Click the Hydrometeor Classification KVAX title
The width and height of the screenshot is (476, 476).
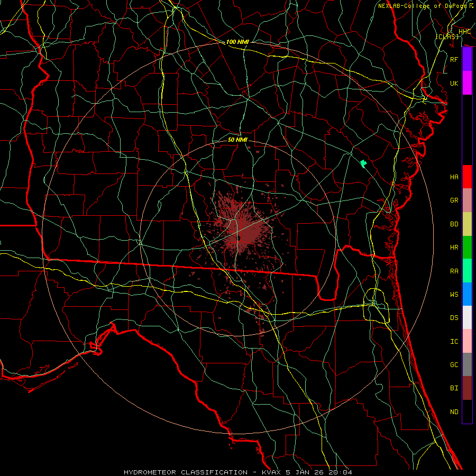tap(237, 472)
